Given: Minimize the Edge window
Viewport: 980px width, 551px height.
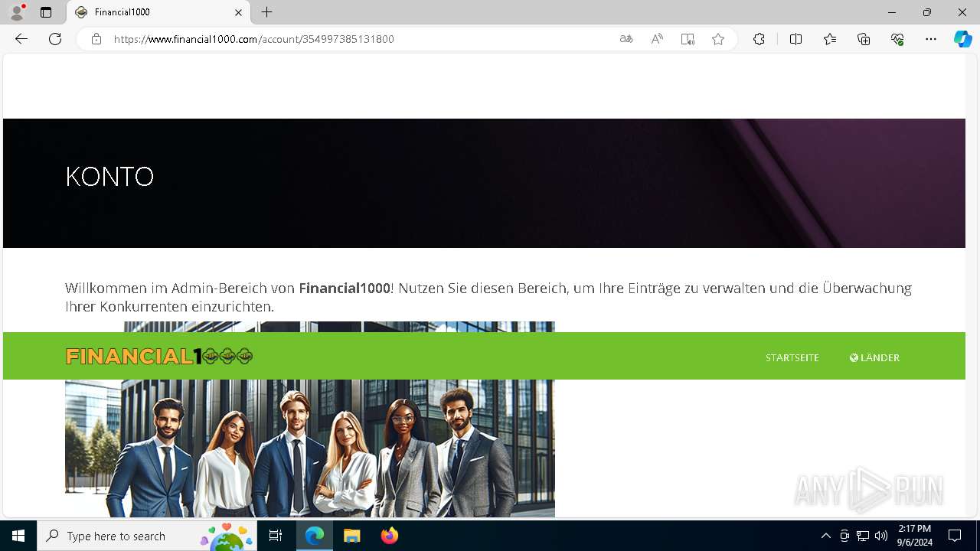Looking at the screenshot, I should point(891,12).
